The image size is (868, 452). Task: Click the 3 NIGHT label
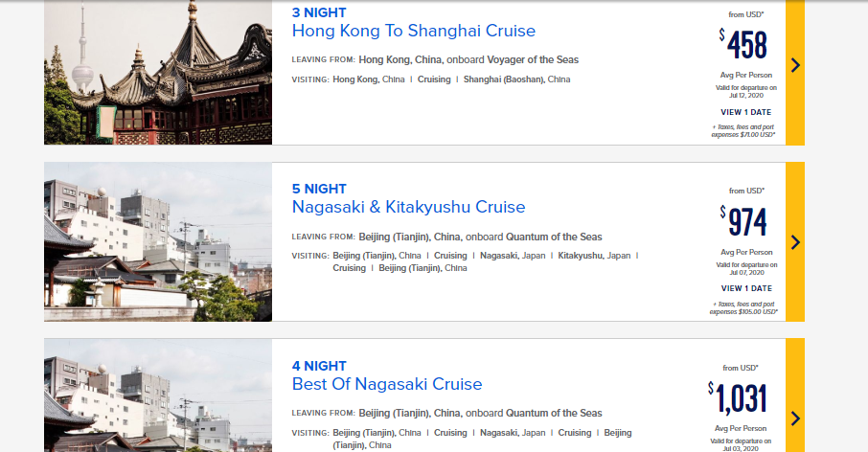pos(319,12)
